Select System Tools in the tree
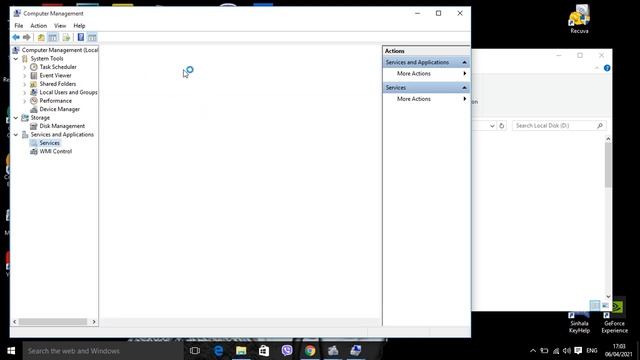This screenshot has height=360, width=640. point(47,58)
